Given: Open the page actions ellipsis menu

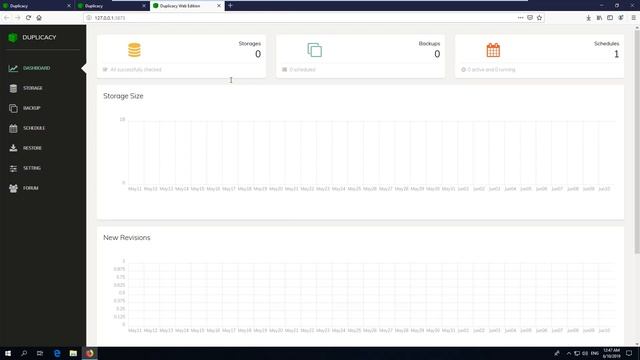Looking at the screenshot, I should [x=520, y=18].
